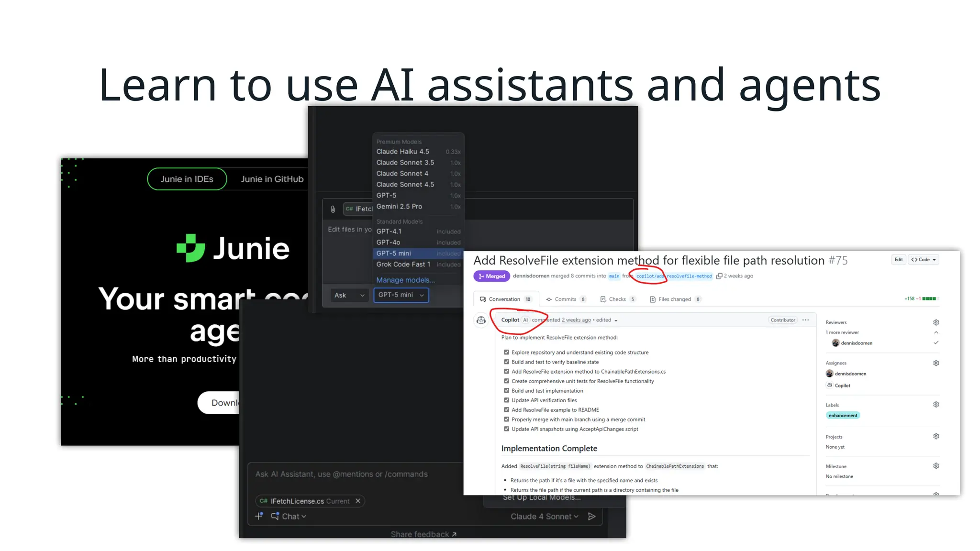The height and width of the screenshot is (551, 980).
Task: Click the Copilot avatar beside the comment
Action: point(481,320)
